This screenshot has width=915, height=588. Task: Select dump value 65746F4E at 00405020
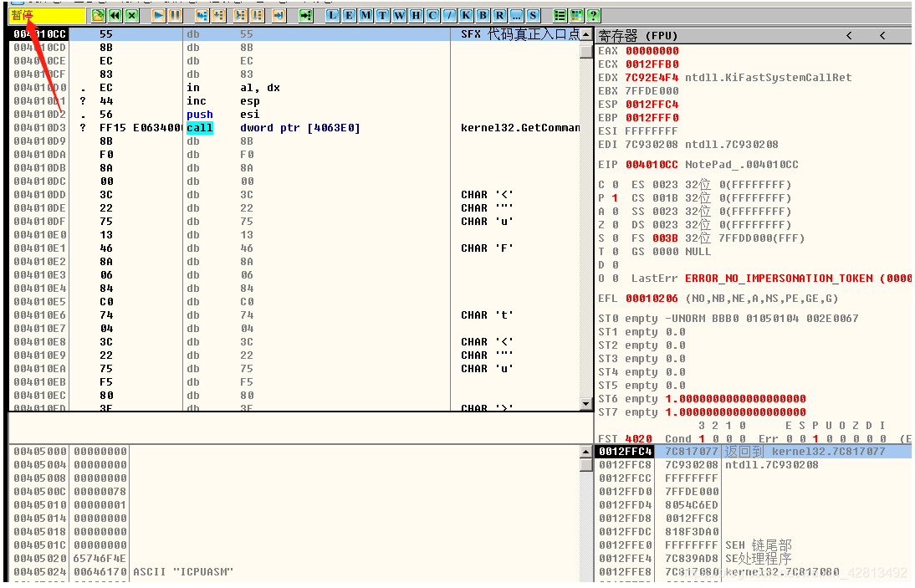[100, 559]
